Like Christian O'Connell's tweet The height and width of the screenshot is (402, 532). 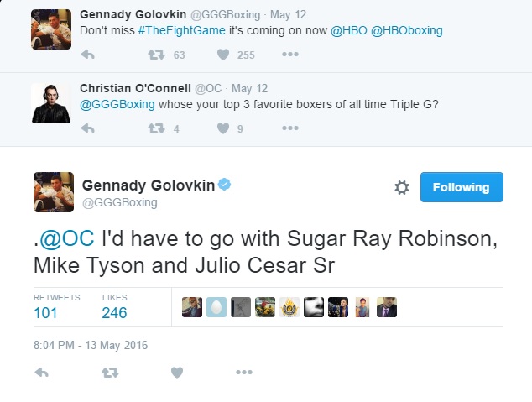223,129
